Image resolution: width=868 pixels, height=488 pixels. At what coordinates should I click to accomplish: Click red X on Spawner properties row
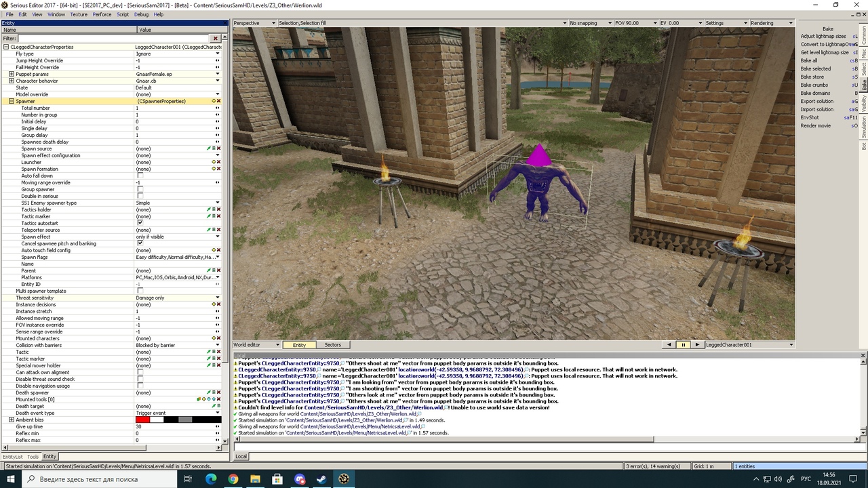[x=218, y=101]
